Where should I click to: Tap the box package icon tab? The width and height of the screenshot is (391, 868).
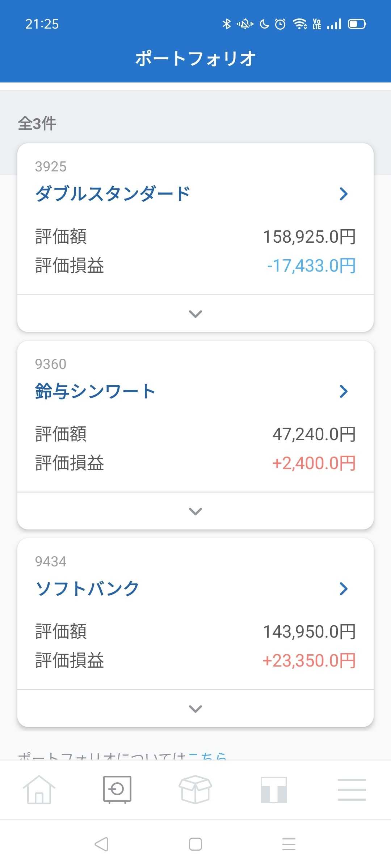click(195, 790)
